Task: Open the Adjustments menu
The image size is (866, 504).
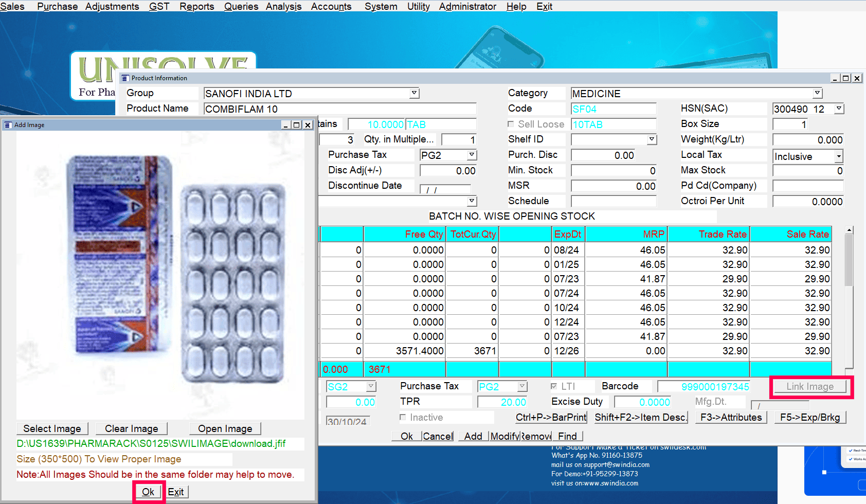Action: tap(112, 6)
